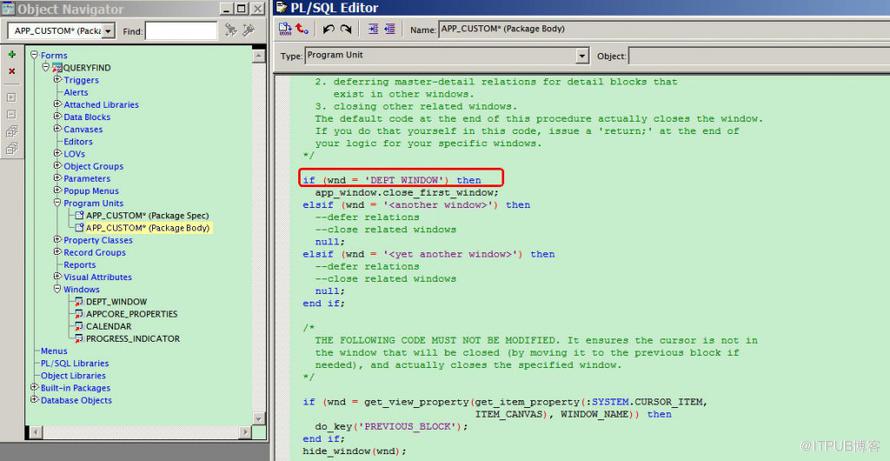Image resolution: width=890 pixels, height=461 pixels.
Task: Click the Object field in PL/SQL Editor
Action: click(x=758, y=56)
